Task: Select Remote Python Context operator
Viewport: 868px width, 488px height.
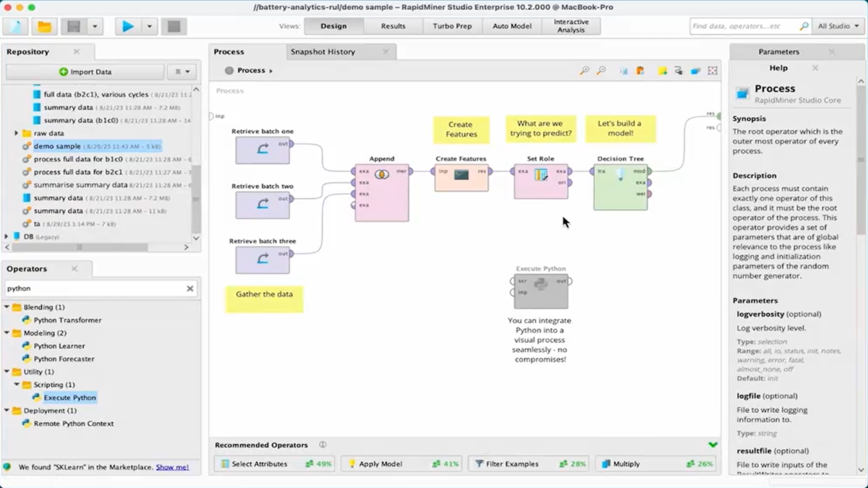Action: coord(67,424)
